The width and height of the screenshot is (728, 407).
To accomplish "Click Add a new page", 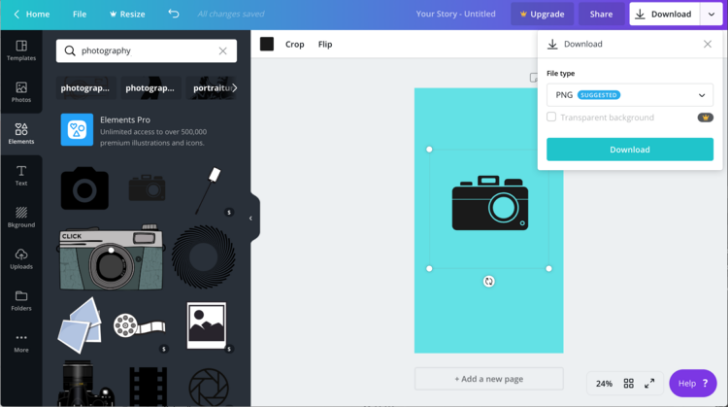I will tap(488, 379).
